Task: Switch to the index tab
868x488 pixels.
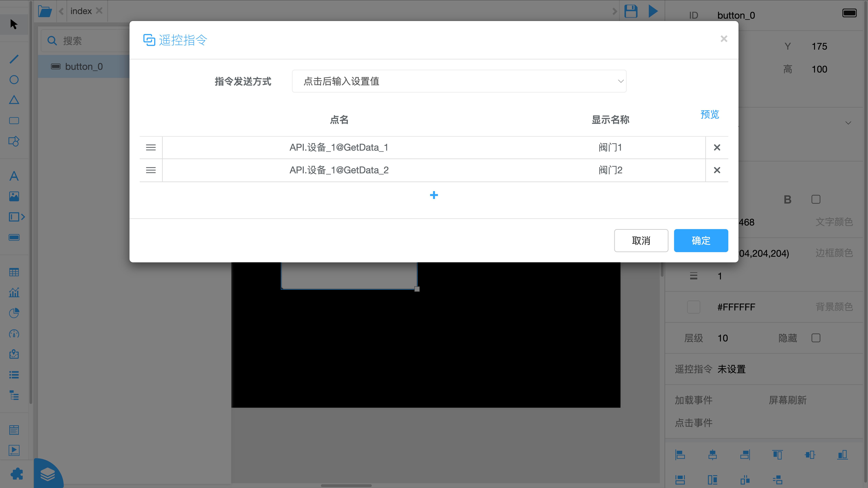Action: pyautogui.click(x=81, y=11)
